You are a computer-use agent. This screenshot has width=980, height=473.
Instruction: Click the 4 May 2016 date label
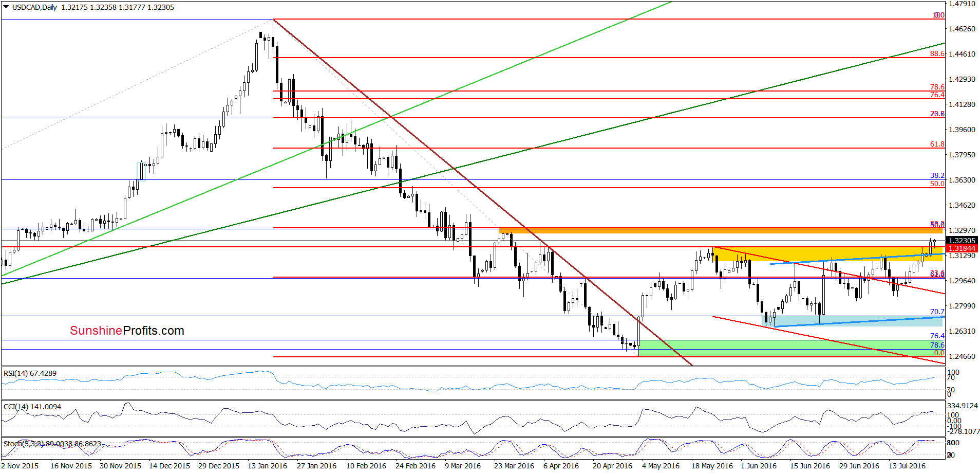(661, 466)
